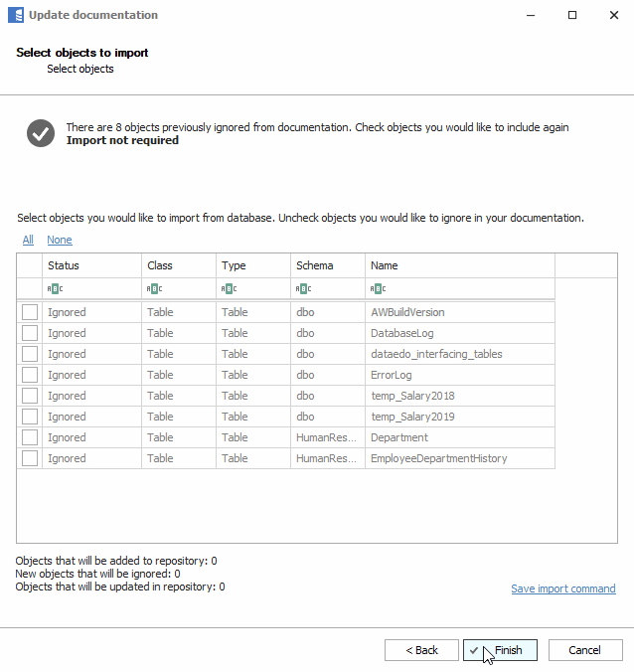Tick the temp_Salary2019 checkbox
Screen dimensions: 634x672
pos(30,417)
